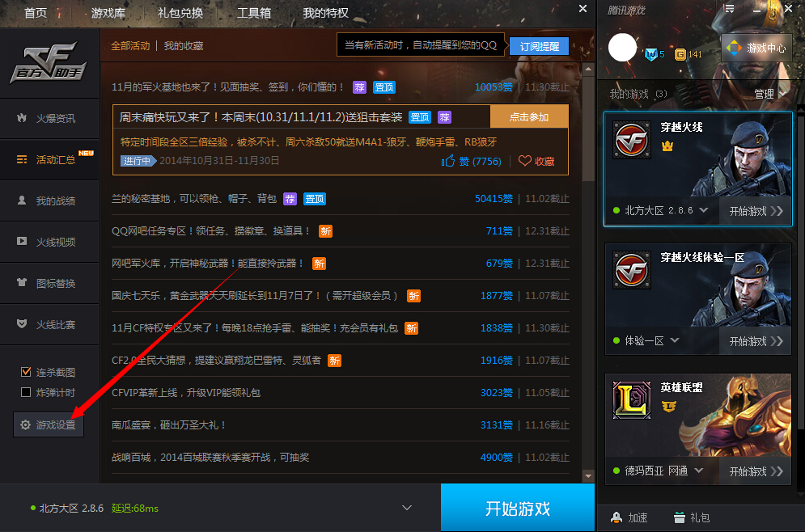Open 火爆资讯 sidebar section
The image size is (805, 532).
(49, 119)
